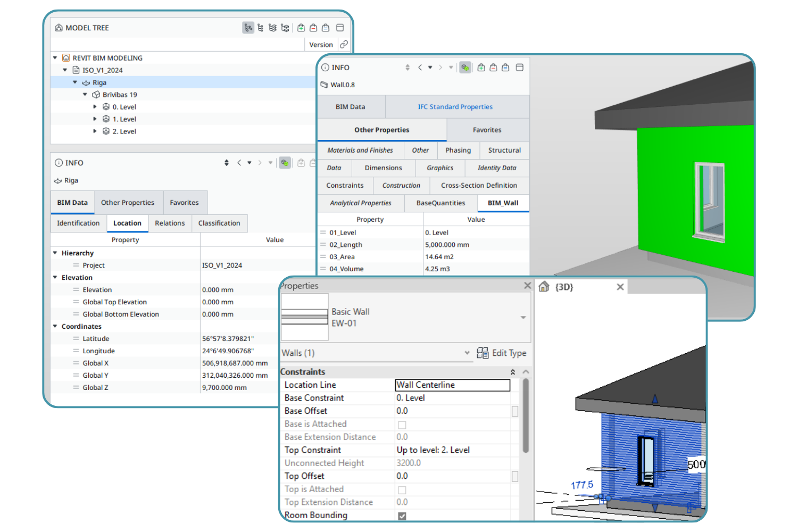The height and width of the screenshot is (532, 798).
Task: Click the Location Line value field
Action: click(453, 385)
